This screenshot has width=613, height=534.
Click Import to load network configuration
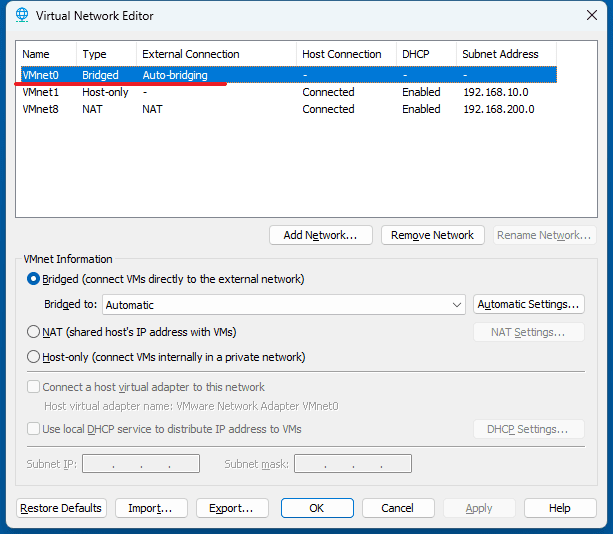(151, 508)
